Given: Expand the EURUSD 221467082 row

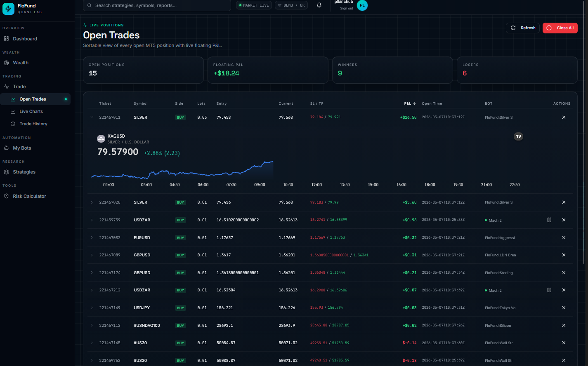Looking at the screenshot, I should pyautogui.click(x=92, y=238).
